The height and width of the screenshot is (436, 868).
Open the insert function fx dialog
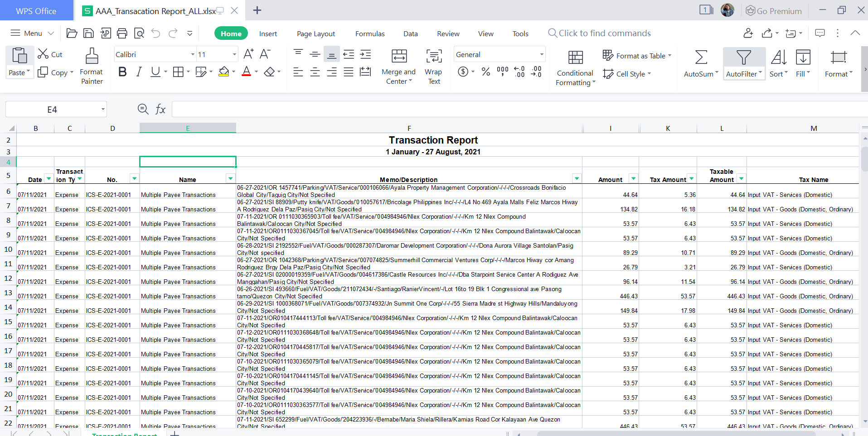pyautogui.click(x=160, y=109)
